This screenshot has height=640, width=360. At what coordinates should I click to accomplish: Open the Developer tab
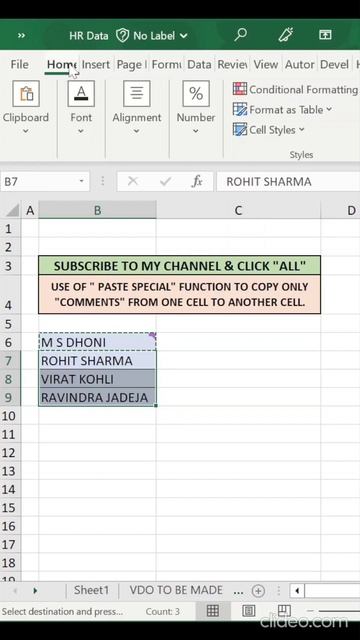335,64
